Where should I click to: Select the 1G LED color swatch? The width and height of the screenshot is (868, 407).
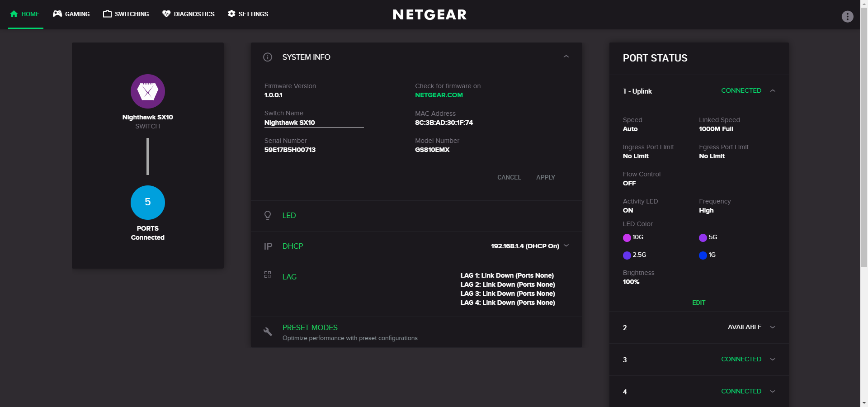[x=703, y=256]
